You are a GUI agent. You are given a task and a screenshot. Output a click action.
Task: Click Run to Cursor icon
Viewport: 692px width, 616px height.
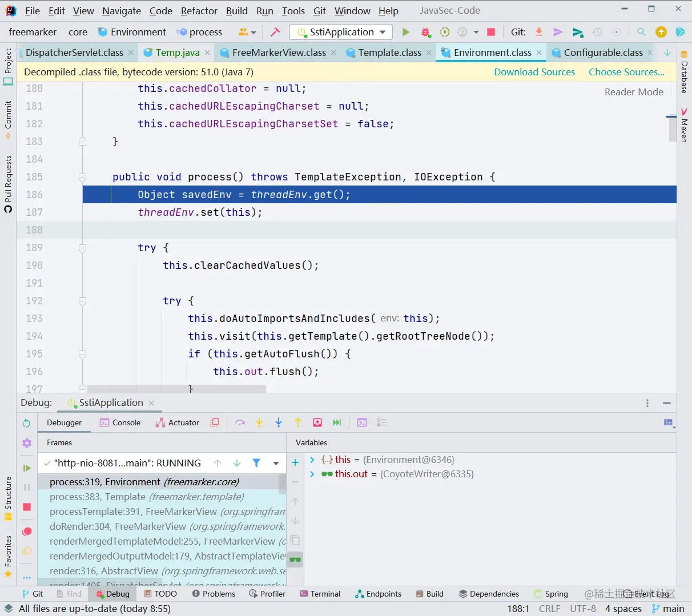click(337, 422)
